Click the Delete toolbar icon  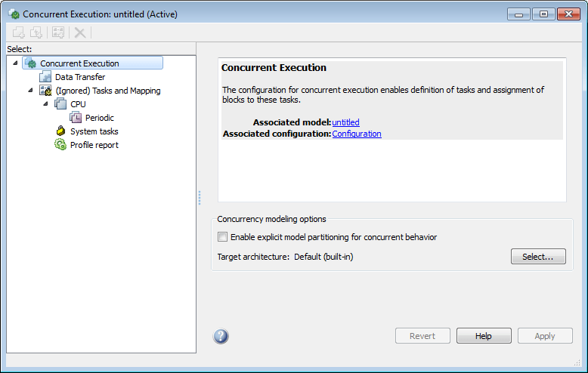79,32
